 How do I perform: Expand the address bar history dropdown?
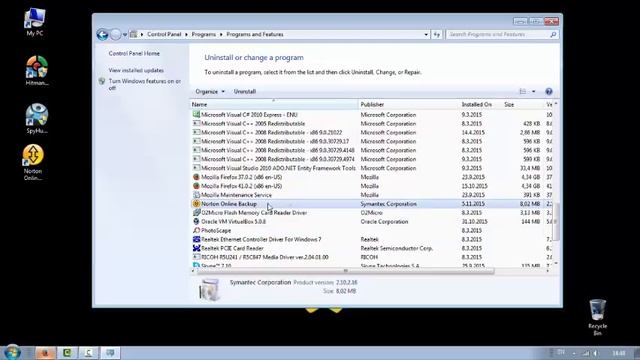426,35
